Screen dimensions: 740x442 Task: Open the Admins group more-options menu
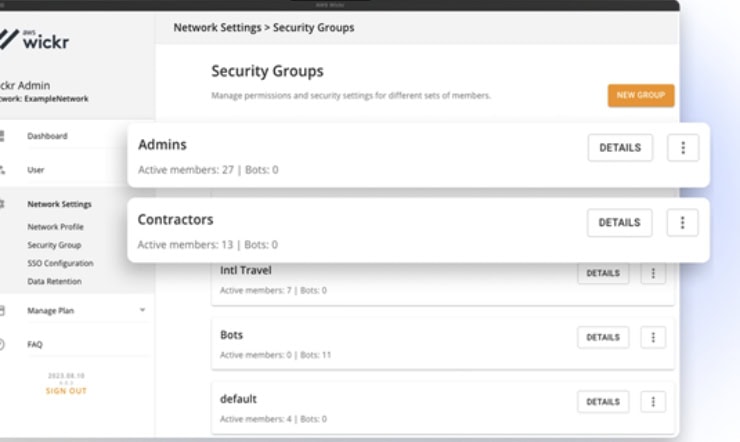683,148
